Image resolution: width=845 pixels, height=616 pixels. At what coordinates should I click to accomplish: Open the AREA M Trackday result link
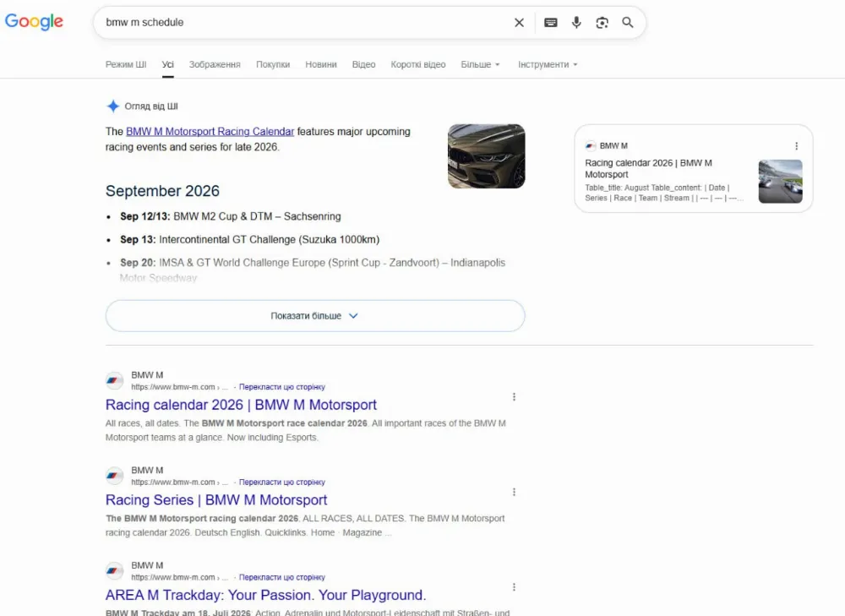pyautogui.click(x=265, y=595)
